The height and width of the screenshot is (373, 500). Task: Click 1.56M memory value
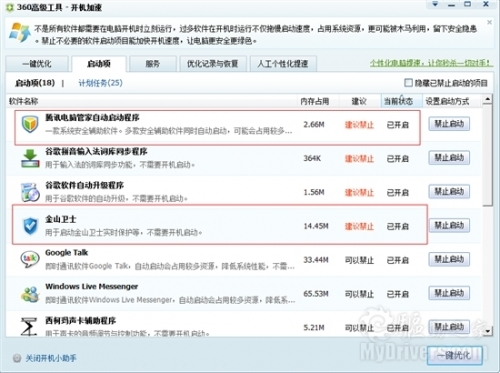(x=314, y=192)
